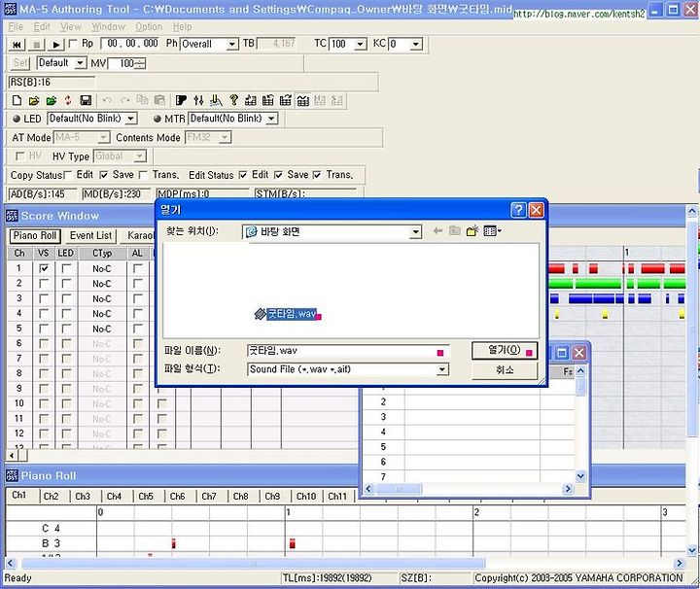Open the LED Default(No Blink) dropdown
Image resolution: width=700 pixels, height=589 pixels.
(130, 119)
